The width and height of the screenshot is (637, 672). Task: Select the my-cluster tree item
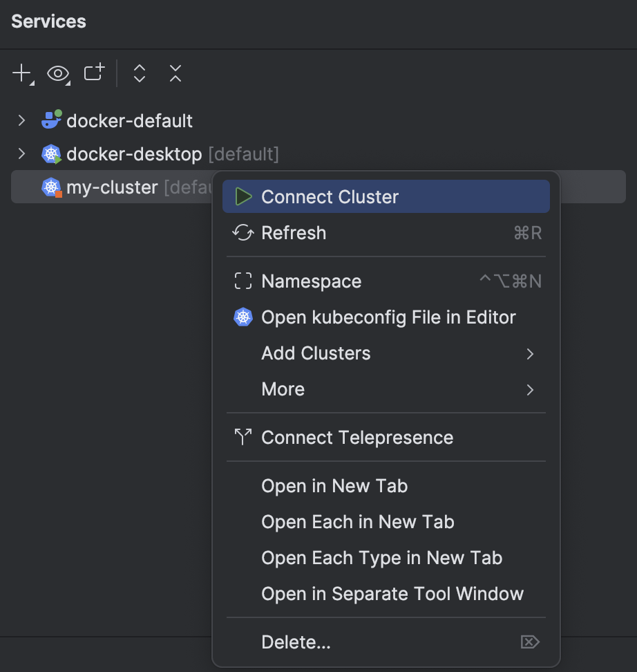click(111, 187)
